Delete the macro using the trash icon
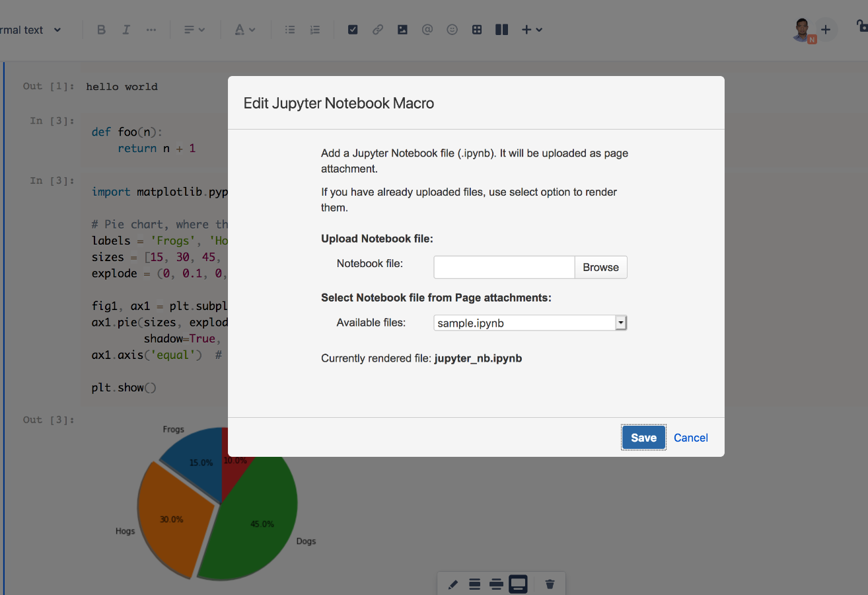 [550, 584]
